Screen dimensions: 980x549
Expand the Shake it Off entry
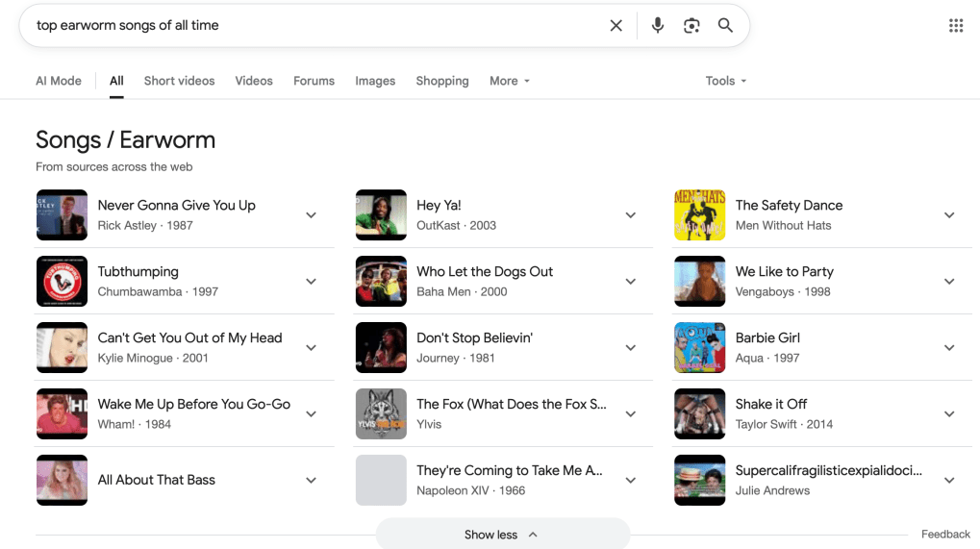click(949, 413)
